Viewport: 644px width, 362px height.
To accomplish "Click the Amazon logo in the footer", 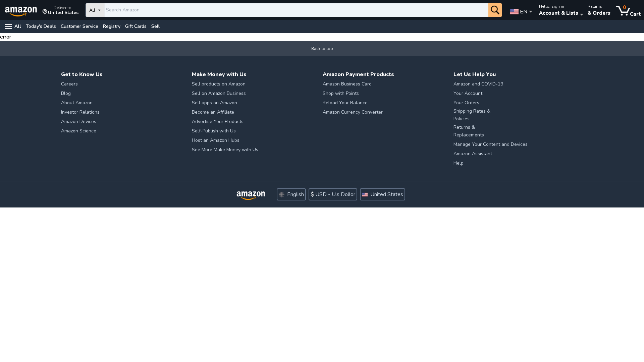I will coord(251,195).
